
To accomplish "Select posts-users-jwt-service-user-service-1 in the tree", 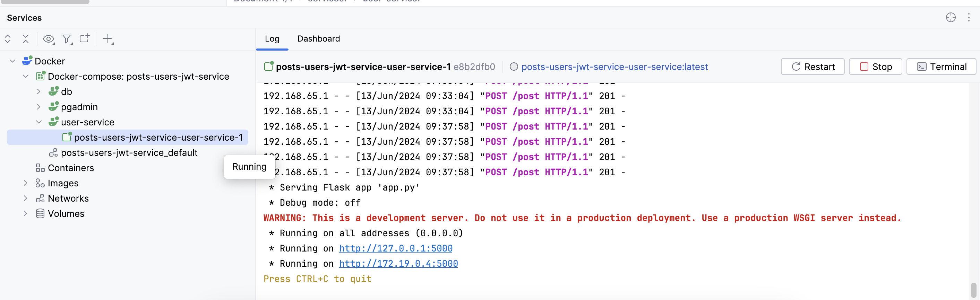I will coord(128,137).
